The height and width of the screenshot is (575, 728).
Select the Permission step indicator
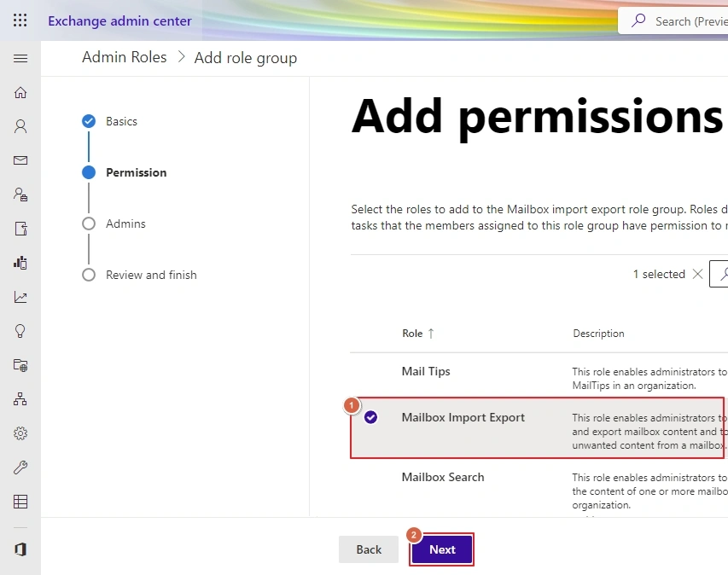[89, 172]
